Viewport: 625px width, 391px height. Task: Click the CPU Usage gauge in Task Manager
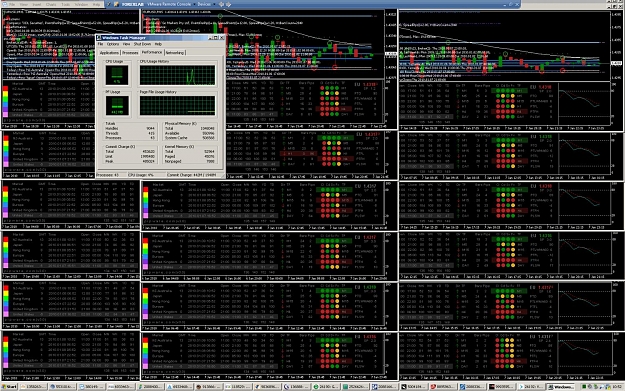pyautogui.click(x=117, y=75)
